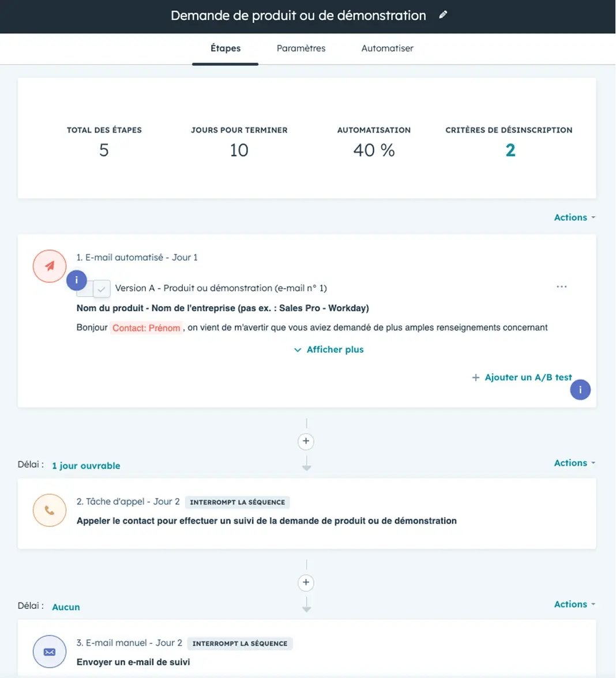Select Contact: Prénom personalization token
This screenshot has width=616, height=678.
click(x=147, y=327)
